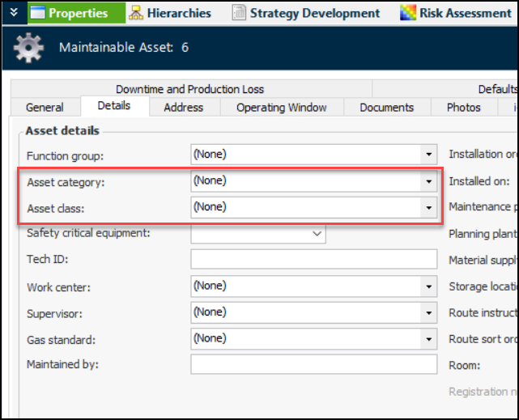
Task: Expand the Work center dropdown
Action: point(428,286)
